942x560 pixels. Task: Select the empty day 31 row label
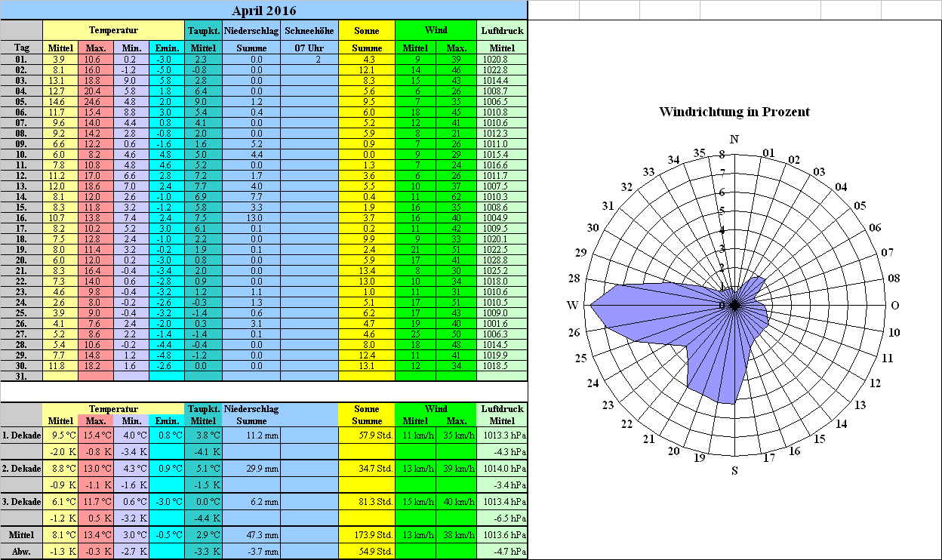pos(22,376)
